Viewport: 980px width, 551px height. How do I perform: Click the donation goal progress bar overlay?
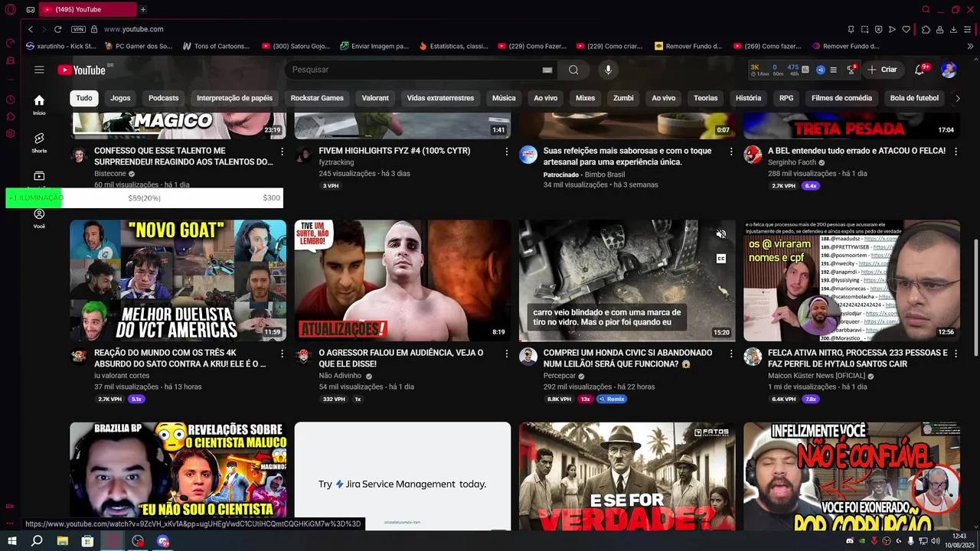(x=144, y=197)
